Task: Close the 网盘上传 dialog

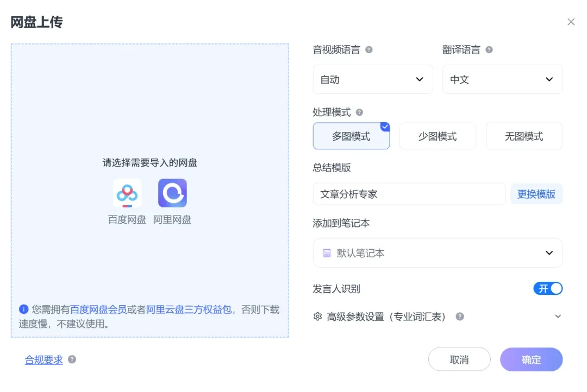Action: coord(571,22)
